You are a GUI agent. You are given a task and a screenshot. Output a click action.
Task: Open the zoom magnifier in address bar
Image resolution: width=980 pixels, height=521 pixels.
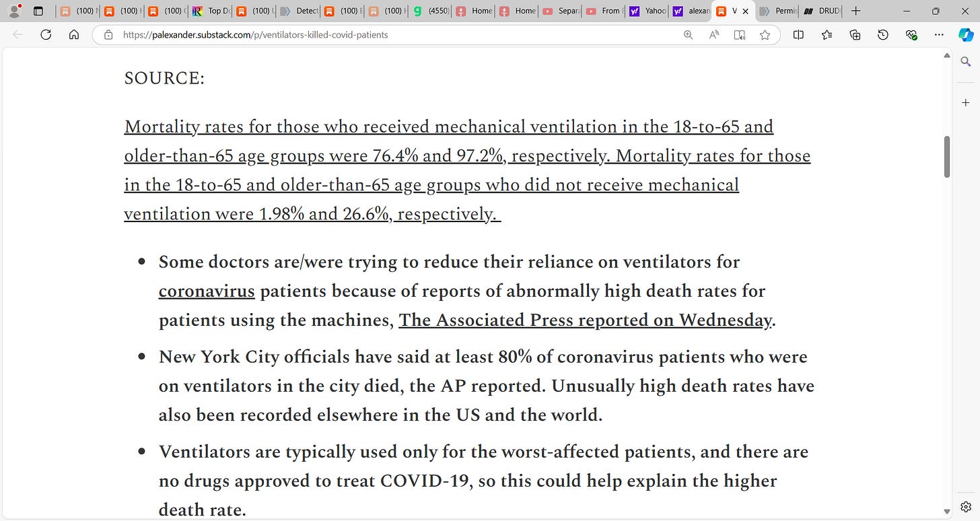(x=688, y=35)
